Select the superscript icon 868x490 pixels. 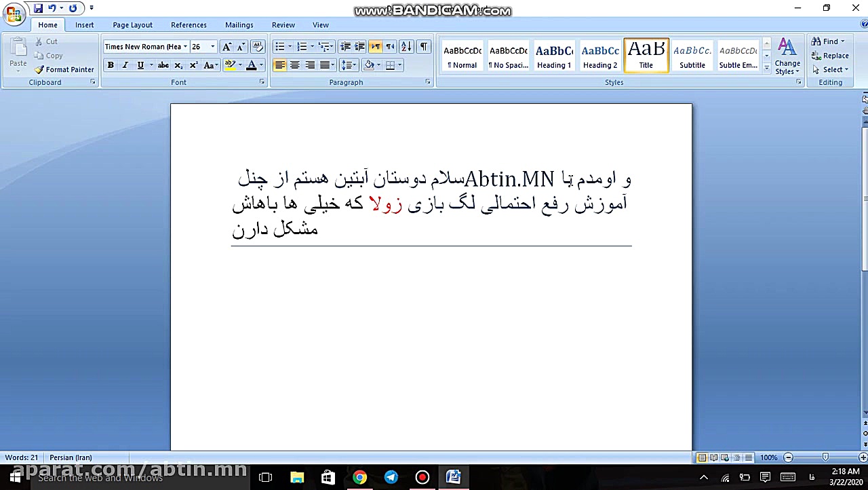tap(194, 64)
